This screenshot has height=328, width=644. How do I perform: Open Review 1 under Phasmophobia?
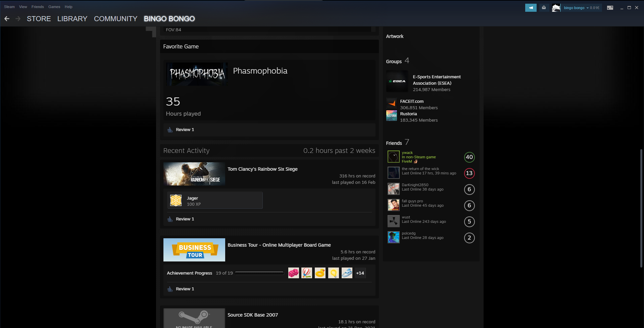(185, 130)
